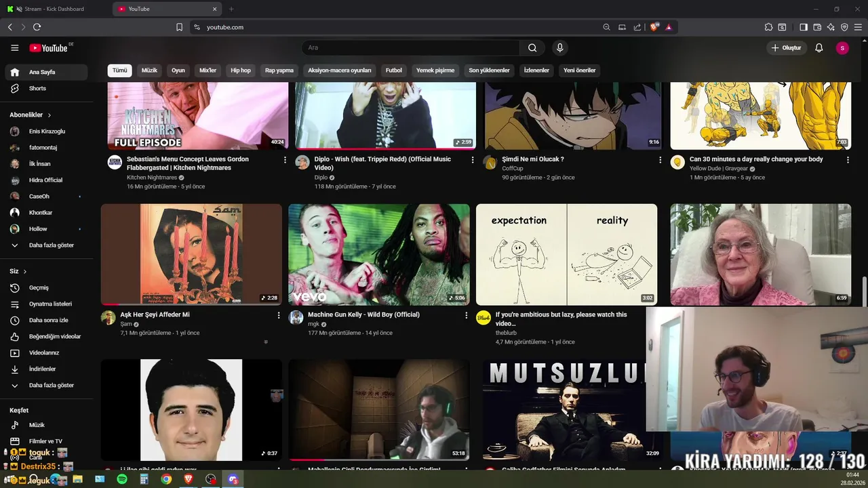The height and width of the screenshot is (488, 868).
Task: Select the Müzik filter chip
Action: pyautogui.click(x=149, y=70)
